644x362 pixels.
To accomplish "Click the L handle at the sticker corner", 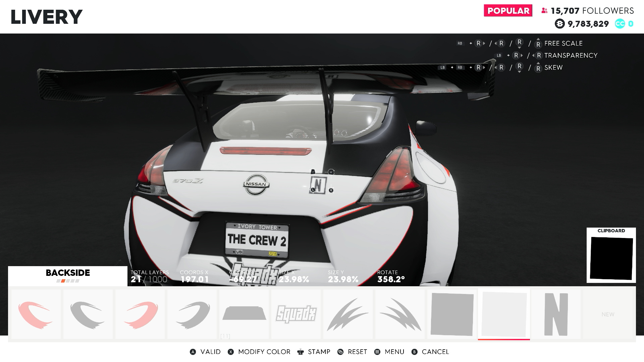I will 313,190.
